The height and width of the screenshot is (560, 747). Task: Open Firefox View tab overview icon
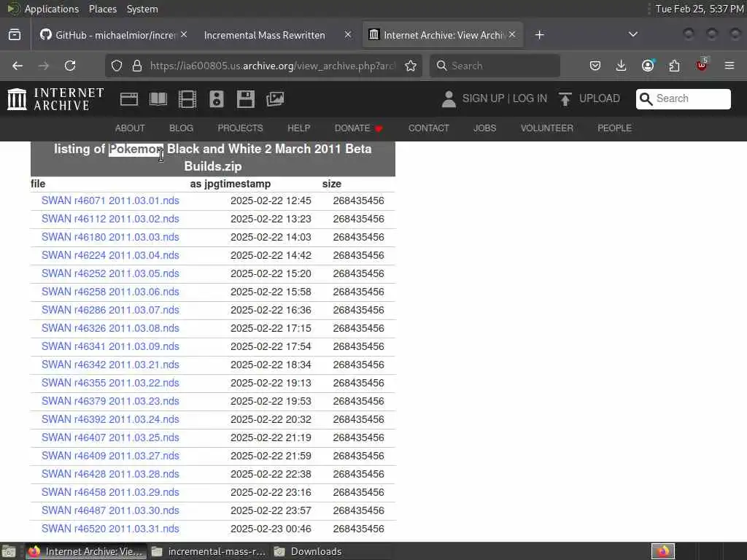click(x=15, y=35)
